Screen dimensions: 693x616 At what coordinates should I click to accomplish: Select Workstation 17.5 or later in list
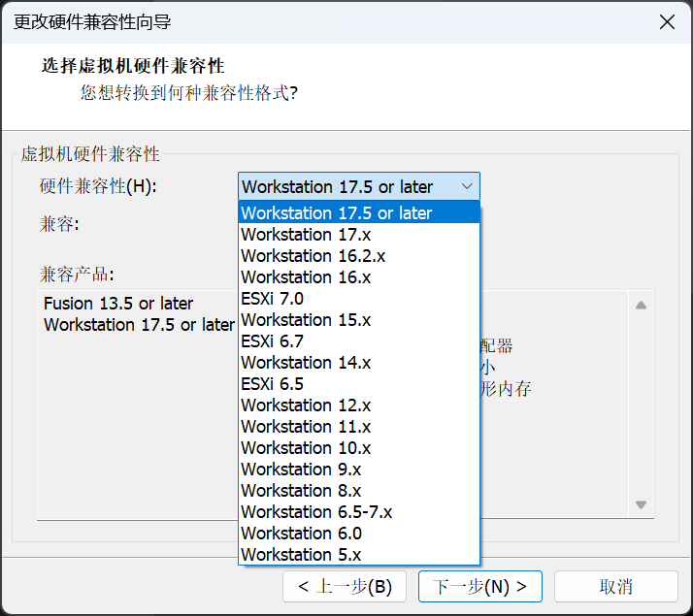(x=359, y=212)
